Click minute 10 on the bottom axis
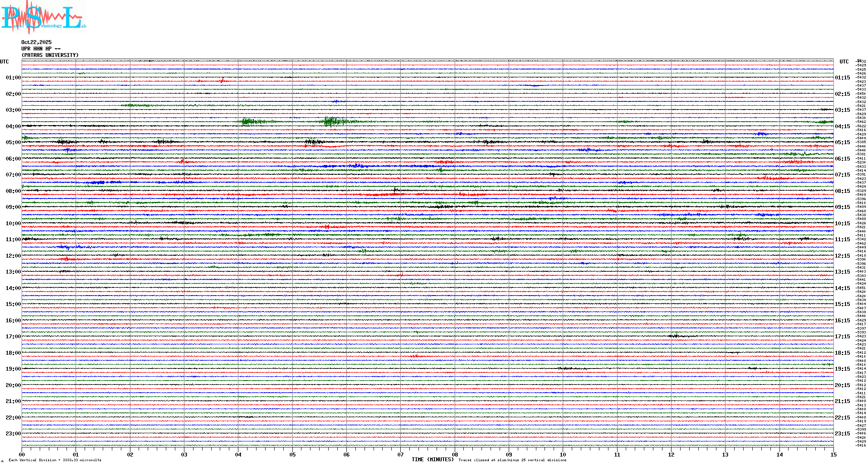Image resolution: width=868 pixels, height=466 pixels. 563,455
